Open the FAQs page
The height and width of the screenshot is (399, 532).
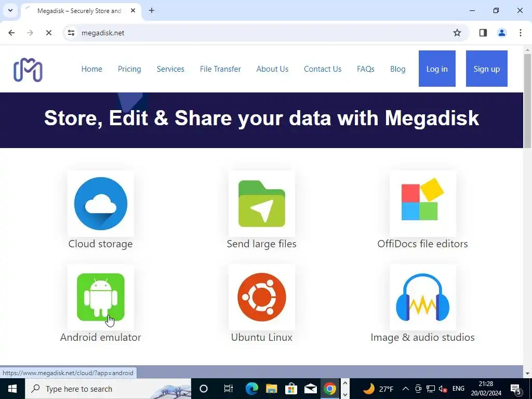[x=365, y=69]
